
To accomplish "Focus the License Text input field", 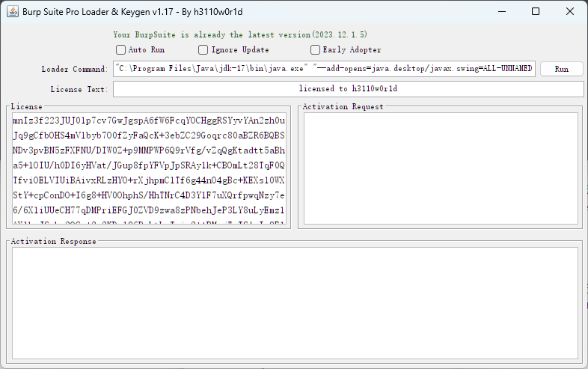I will click(x=349, y=89).
